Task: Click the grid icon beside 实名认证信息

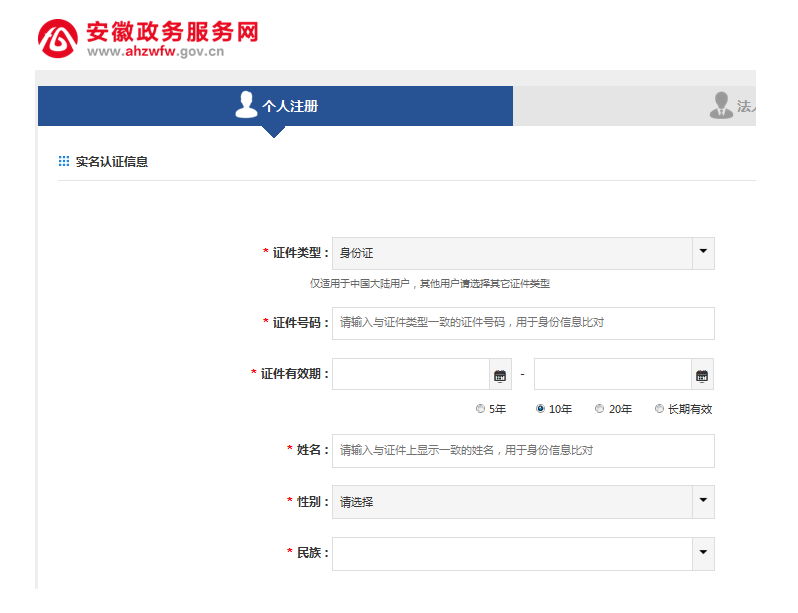Action: [64, 161]
